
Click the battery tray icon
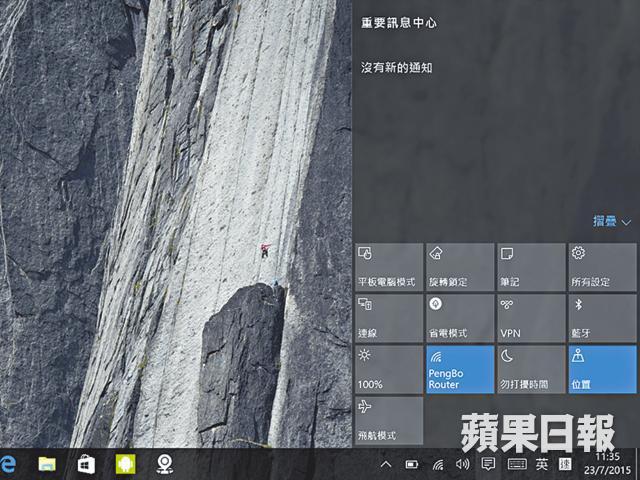[x=412, y=464]
